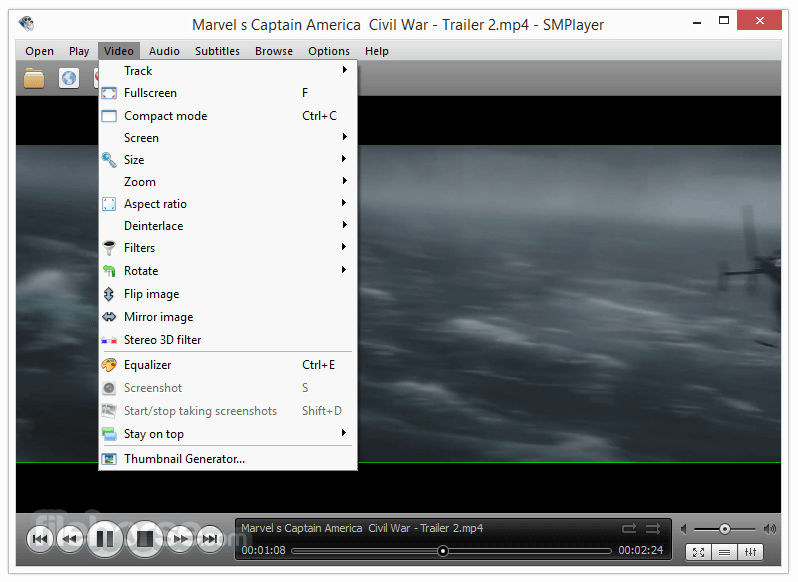
Task: Toggle Compact mode option
Action: pos(228,116)
